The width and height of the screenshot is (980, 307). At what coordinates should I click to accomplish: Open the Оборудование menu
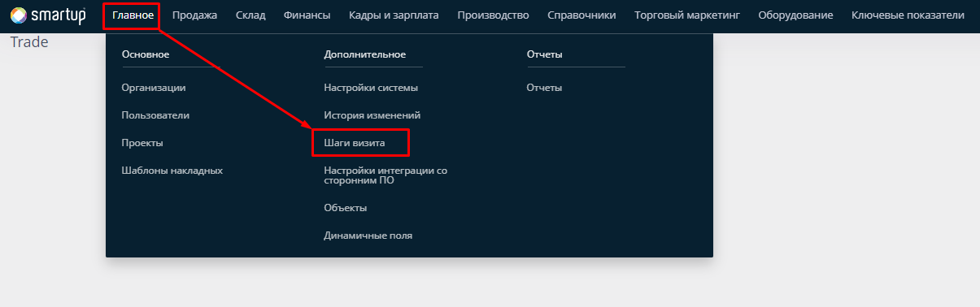coord(795,15)
